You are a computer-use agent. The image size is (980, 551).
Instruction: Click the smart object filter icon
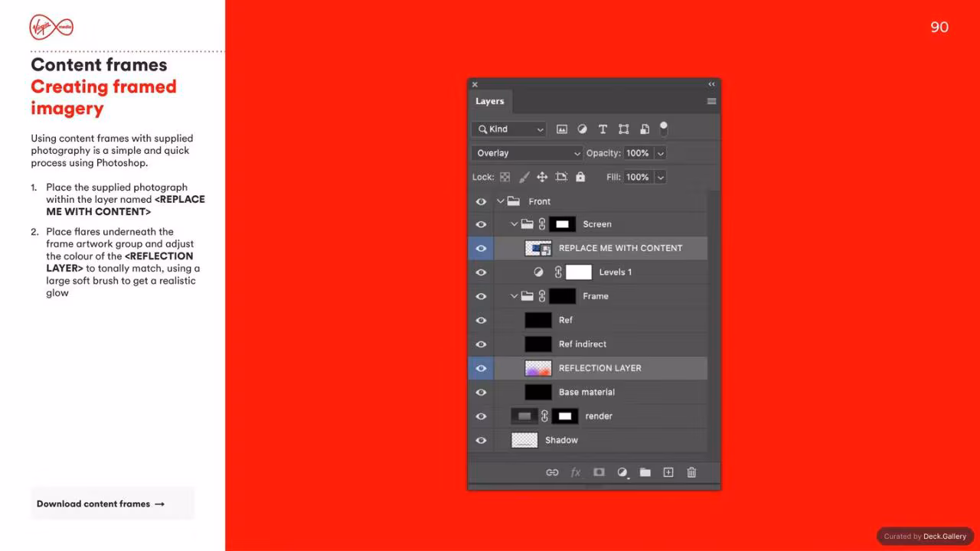pyautogui.click(x=644, y=129)
